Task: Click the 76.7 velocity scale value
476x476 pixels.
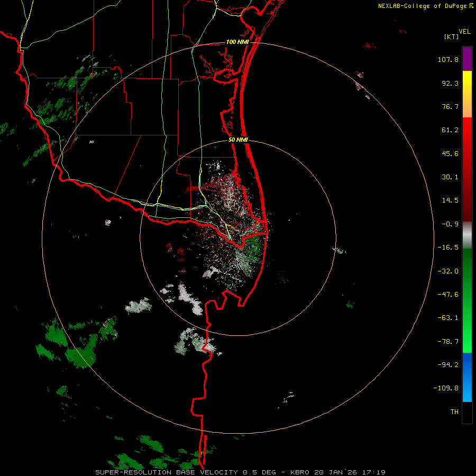Action: 450,106
